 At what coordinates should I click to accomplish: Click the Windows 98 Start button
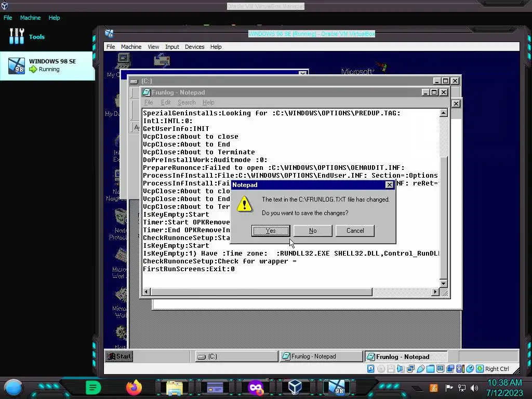click(119, 356)
